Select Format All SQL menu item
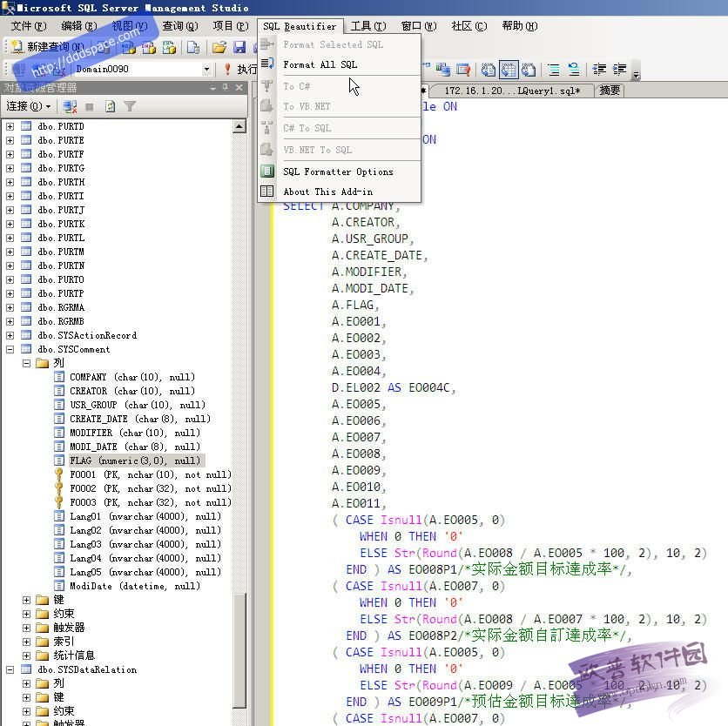 (340, 64)
